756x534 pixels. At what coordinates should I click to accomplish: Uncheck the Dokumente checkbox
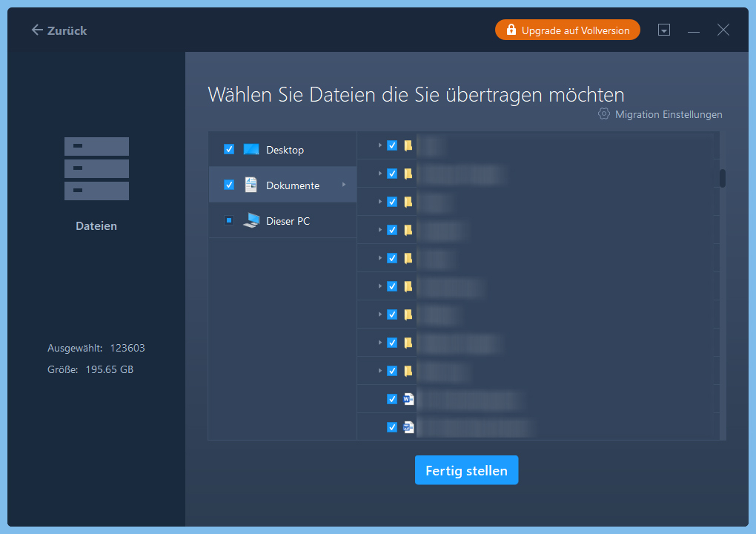point(229,185)
